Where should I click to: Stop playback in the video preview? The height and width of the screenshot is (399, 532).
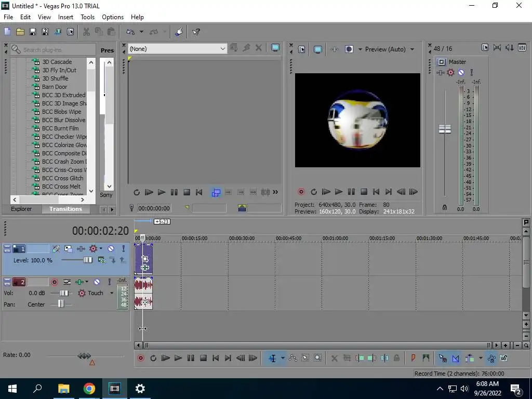coord(364,192)
